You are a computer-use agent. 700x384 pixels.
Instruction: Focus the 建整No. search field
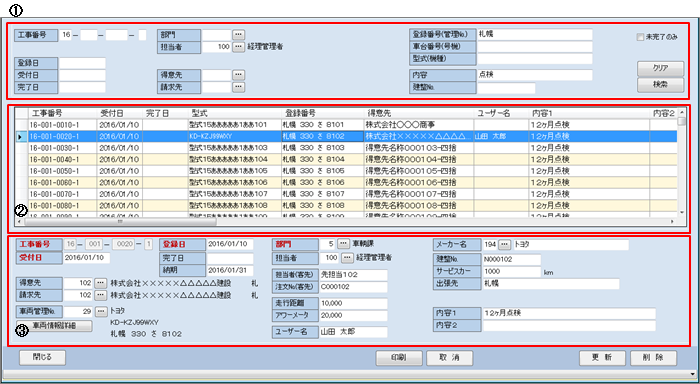(x=506, y=88)
